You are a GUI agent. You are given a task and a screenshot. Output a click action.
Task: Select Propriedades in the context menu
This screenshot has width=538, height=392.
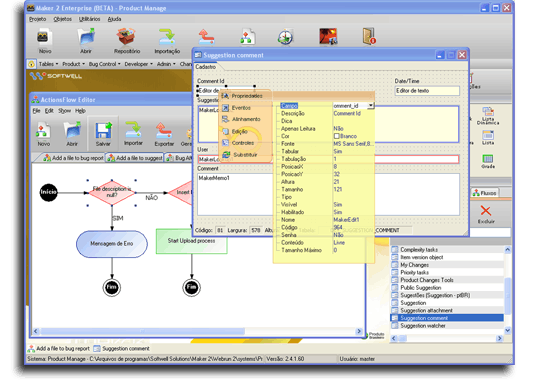[245, 96]
